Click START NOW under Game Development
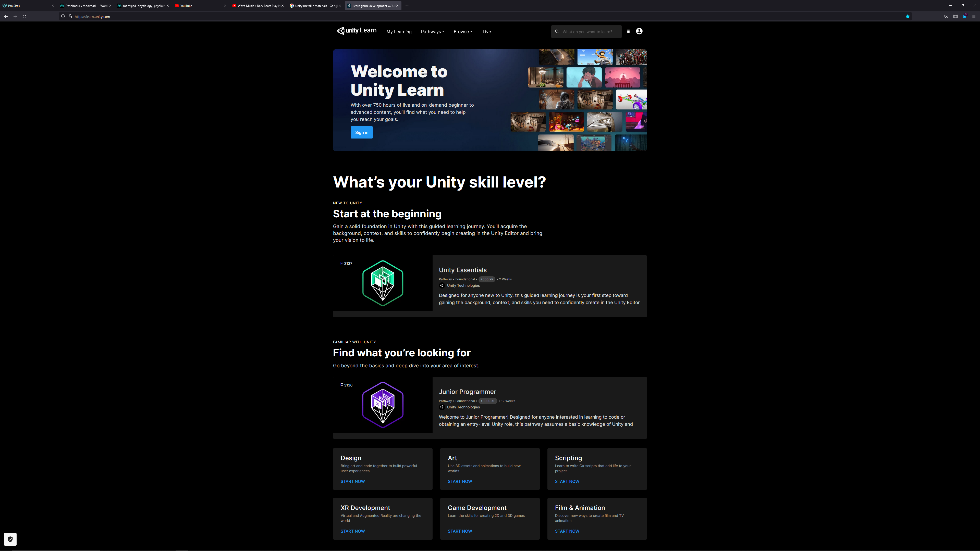Screen dimensions: 980x551 click(460, 531)
